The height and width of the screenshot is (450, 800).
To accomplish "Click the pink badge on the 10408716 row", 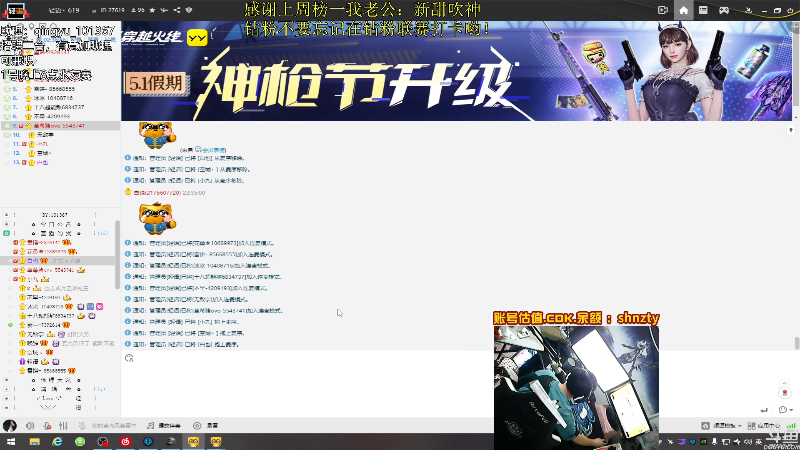I will click(99, 307).
